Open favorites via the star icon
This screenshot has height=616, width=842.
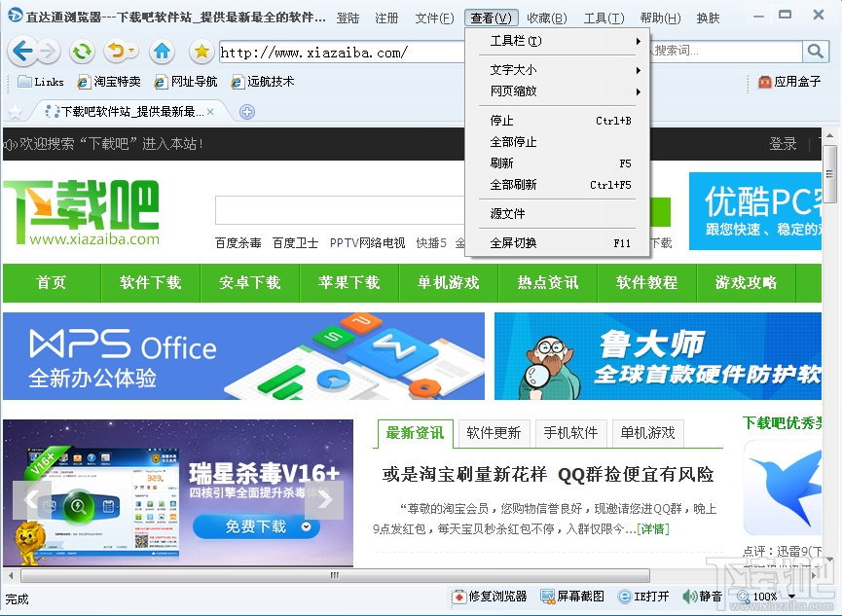pos(201,51)
